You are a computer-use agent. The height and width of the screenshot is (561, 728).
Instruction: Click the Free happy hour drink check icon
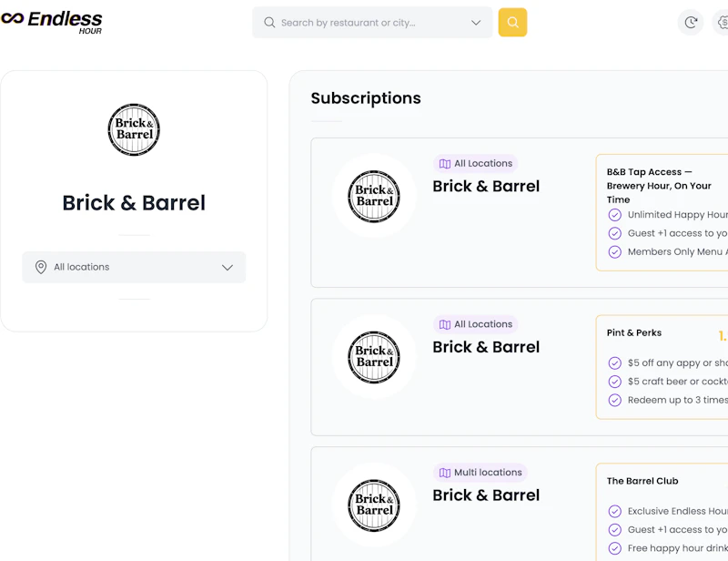pyautogui.click(x=615, y=548)
